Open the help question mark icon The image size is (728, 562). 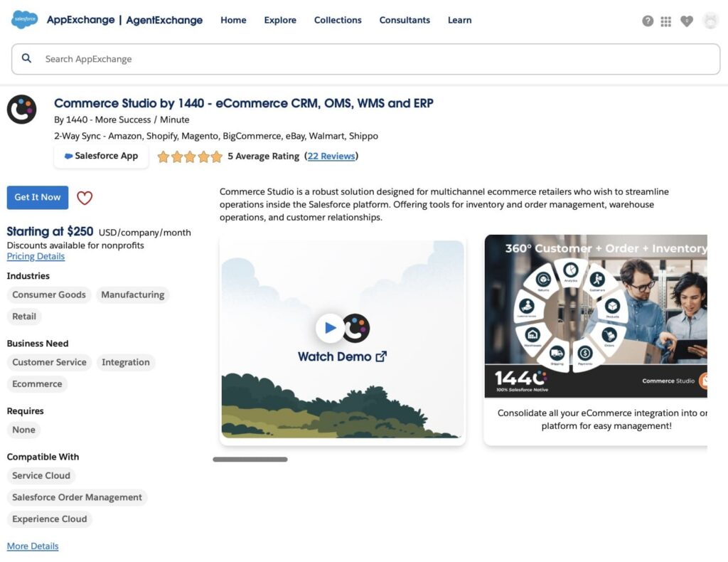tap(648, 21)
